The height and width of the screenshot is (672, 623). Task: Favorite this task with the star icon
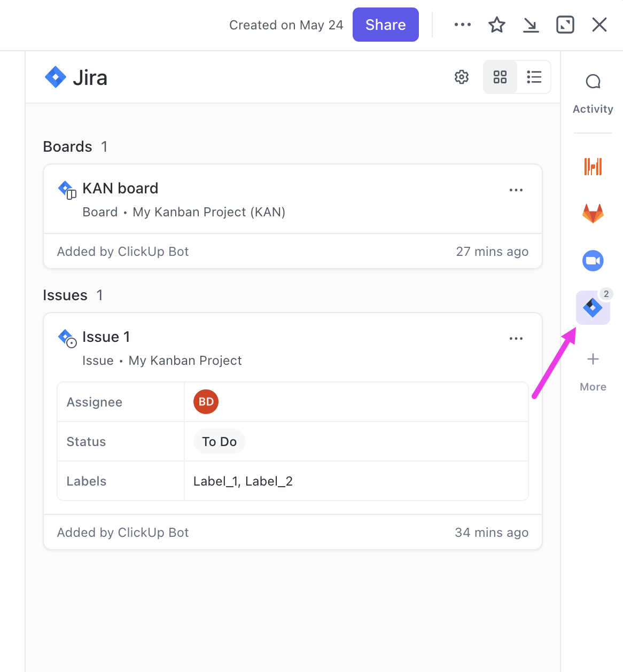[496, 25]
